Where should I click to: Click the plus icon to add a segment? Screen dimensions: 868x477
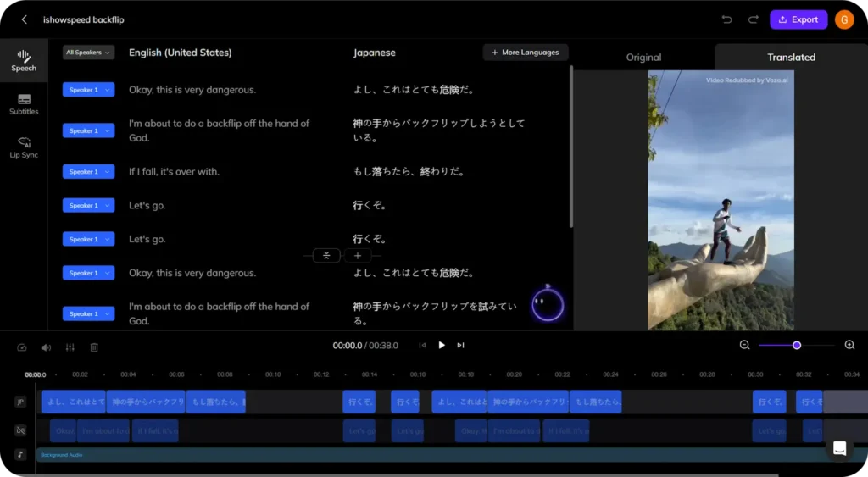(x=358, y=256)
